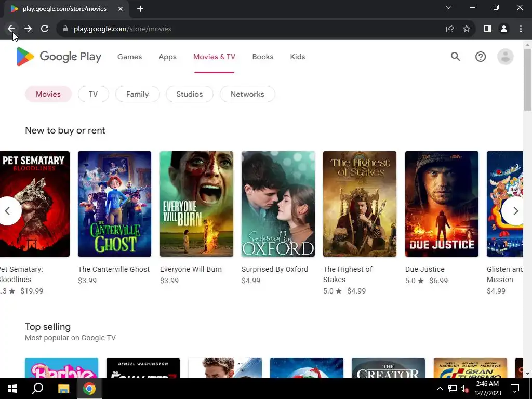
Task: Show hidden system tray icons
Action: click(440, 389)
